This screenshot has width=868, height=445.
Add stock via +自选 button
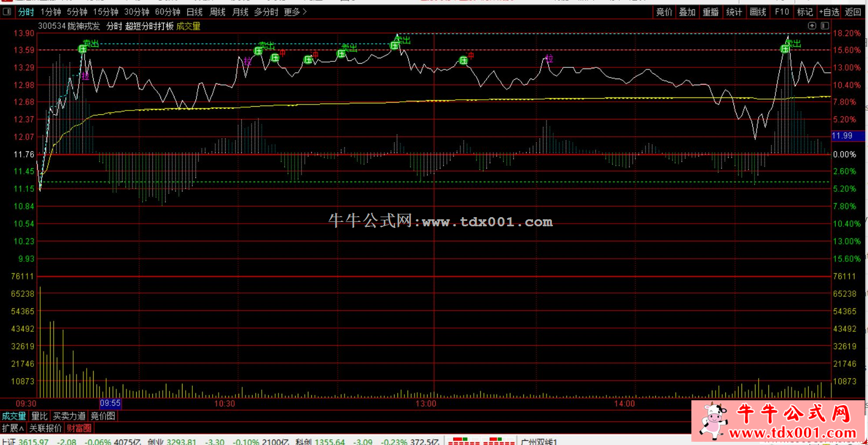[x=829, y=12]
